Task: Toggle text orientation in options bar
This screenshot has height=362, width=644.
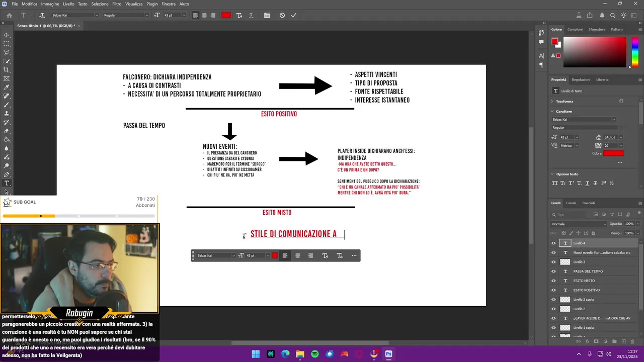Action: click(42, 15)
